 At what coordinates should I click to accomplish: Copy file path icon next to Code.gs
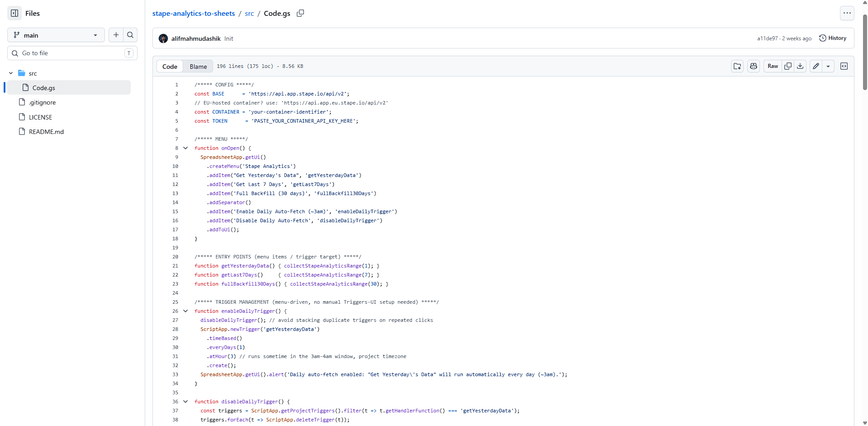click(x=300, y=13)
